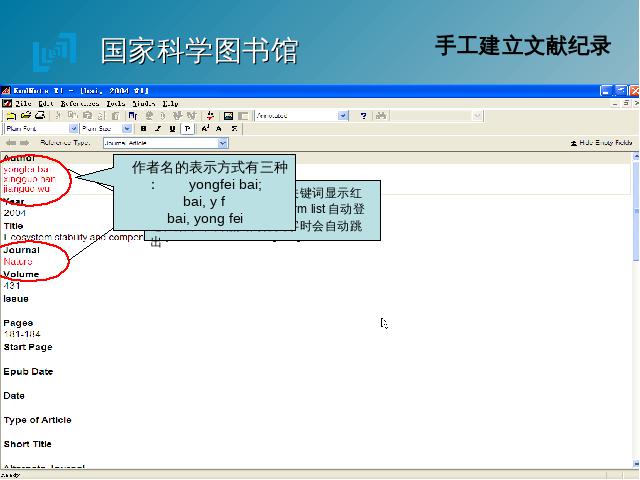
Task: Click the Cut scissors toolbar icon
Action: tap(58, 116)
